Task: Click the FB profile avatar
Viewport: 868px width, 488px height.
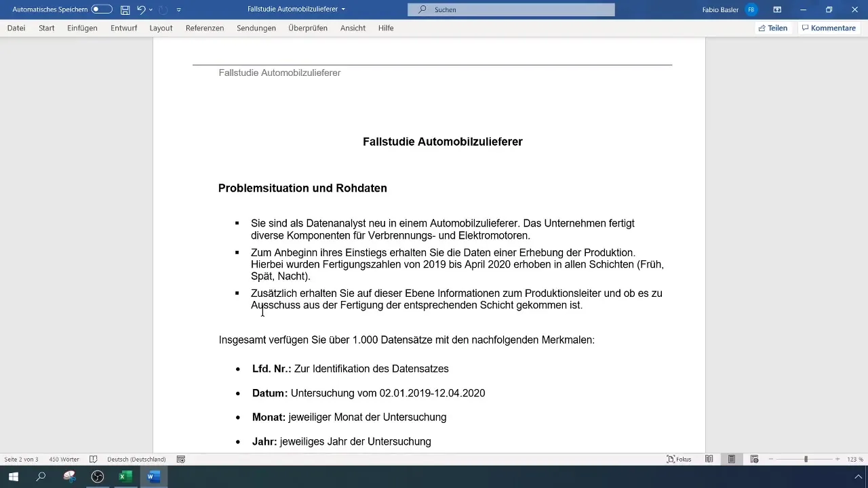Action: click(x=751, y=9)
